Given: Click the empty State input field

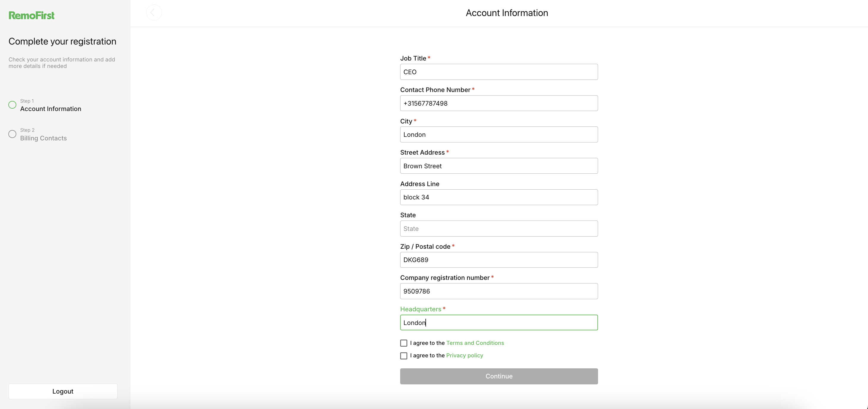Looking at the screenshot, I should (x=499, y=229).
